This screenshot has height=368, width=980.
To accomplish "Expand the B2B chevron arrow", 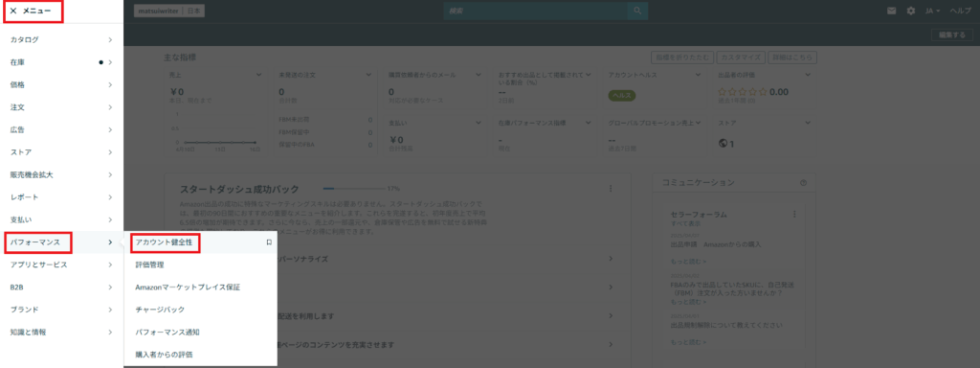I will point(110,287).
